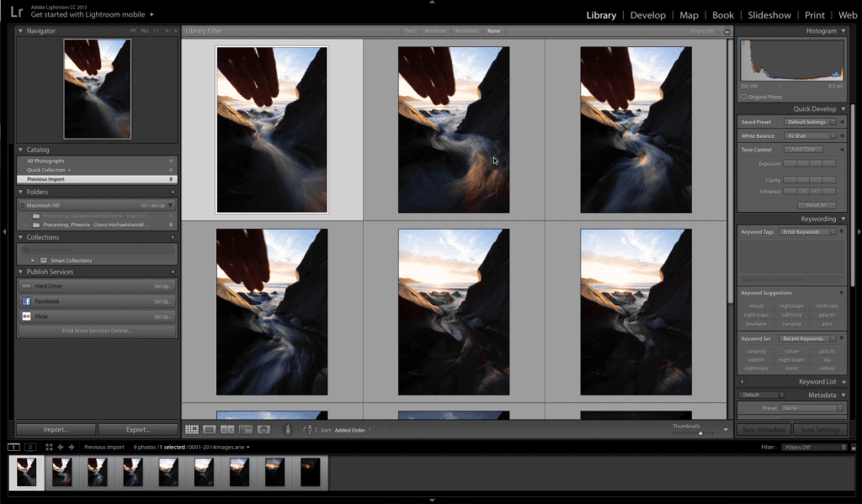
Task: Switch to Grid view in the toolbar
Action: pyautogui.click(x=192, y=430)
